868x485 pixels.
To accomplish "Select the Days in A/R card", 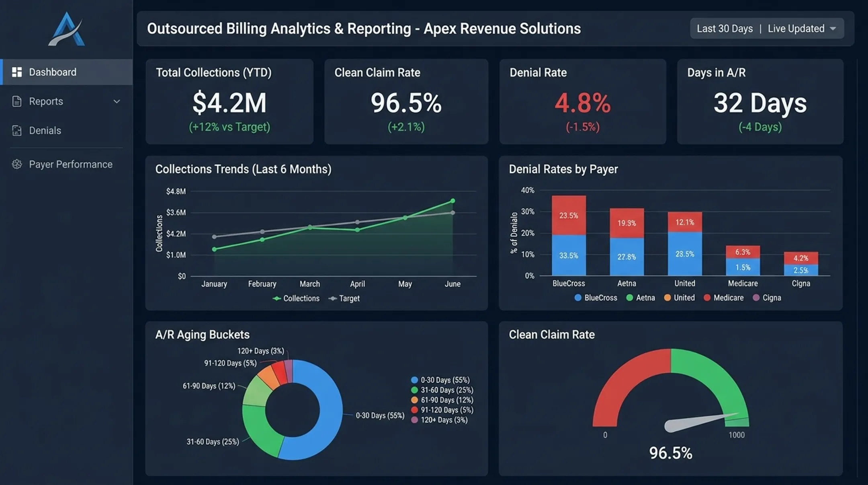I will coord(760,101).
